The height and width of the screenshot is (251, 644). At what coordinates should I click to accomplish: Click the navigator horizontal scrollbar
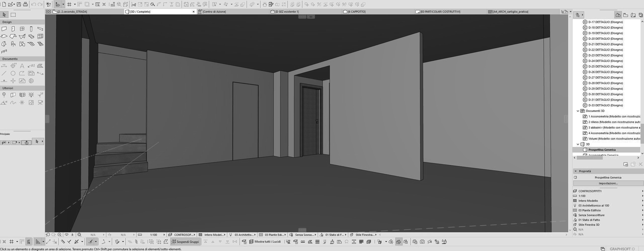pyautogui.click(x=589, y=158)
